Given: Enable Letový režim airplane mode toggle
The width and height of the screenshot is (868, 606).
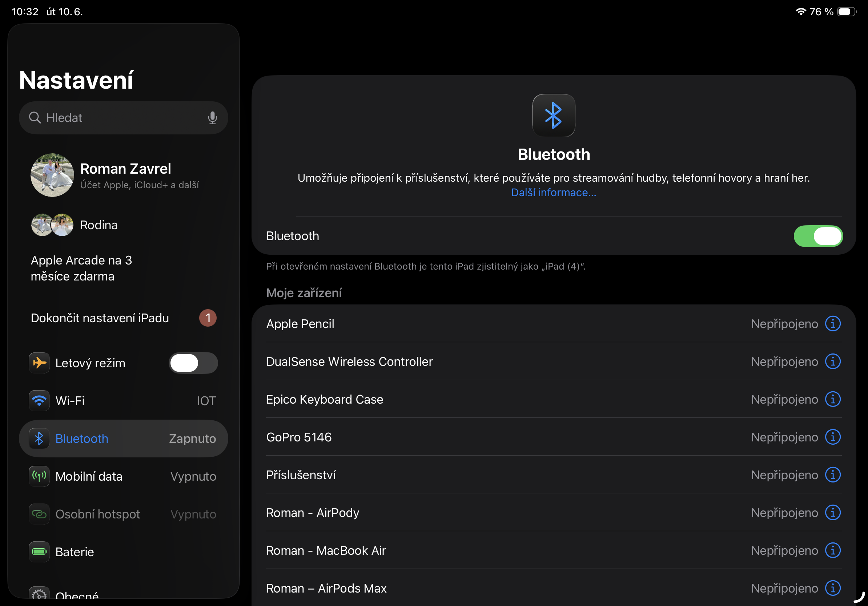Looking at the screenshot, I should (193, 363).
